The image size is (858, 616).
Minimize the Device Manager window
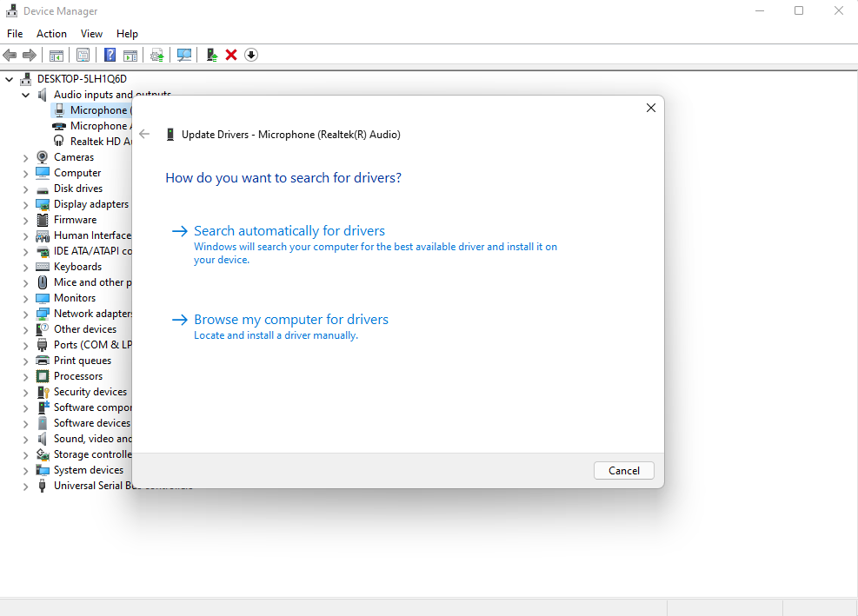(x=760, y=11)
